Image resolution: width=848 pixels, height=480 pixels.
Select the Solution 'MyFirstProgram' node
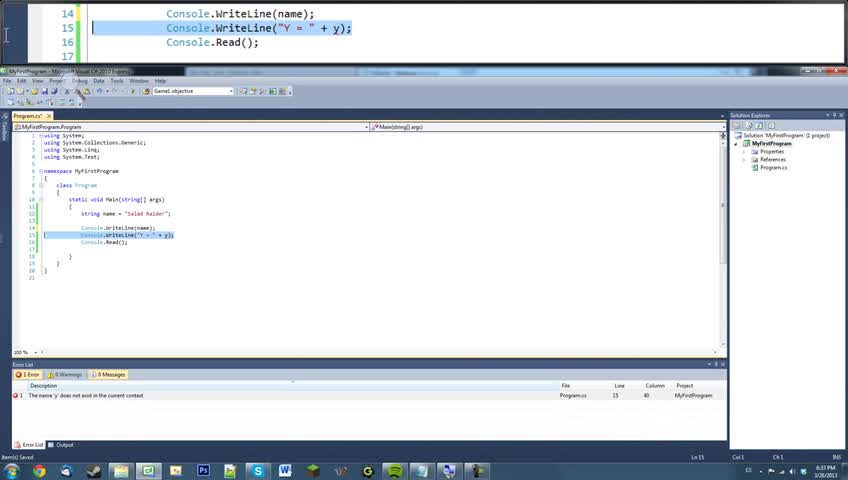click(782, 136)
